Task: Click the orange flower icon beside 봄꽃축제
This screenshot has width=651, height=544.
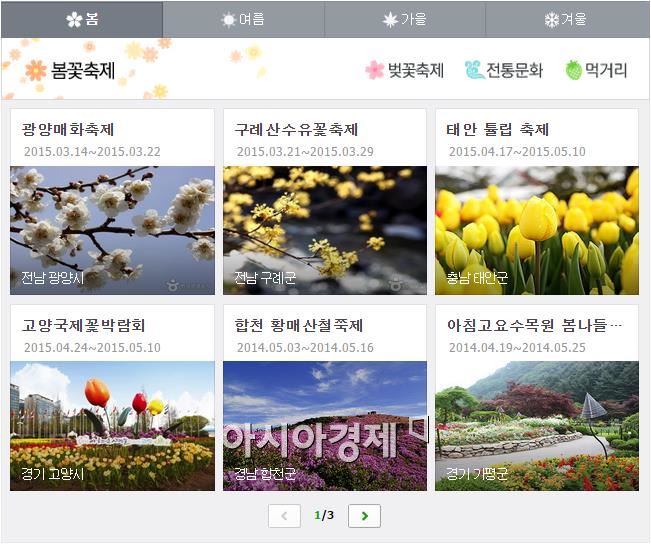Action: coord(36,70)
